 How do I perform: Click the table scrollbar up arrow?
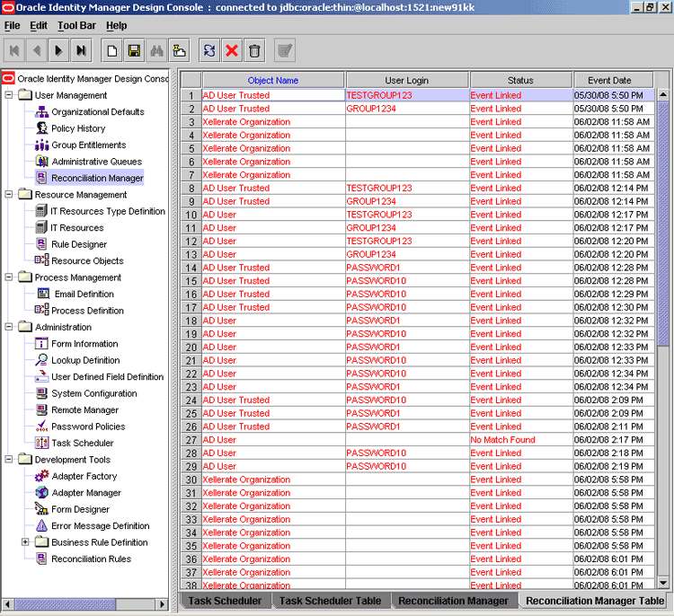(663, 94)
